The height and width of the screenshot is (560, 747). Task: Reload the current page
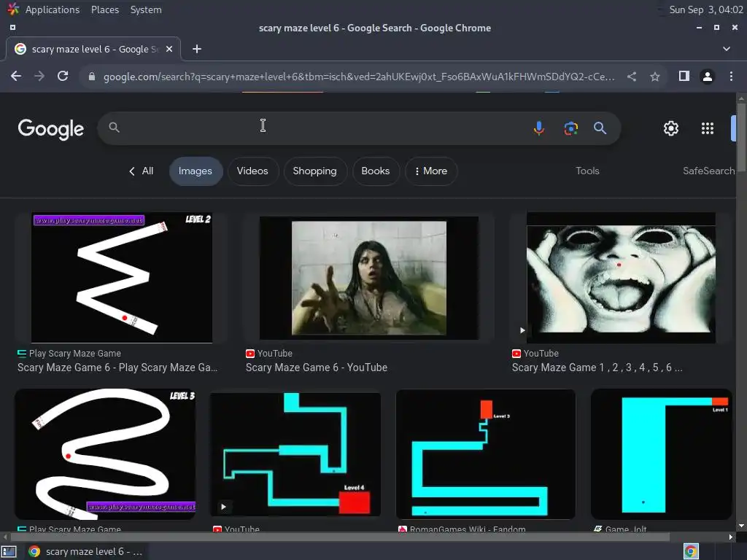pyautogui.click(x=63, y=76)
